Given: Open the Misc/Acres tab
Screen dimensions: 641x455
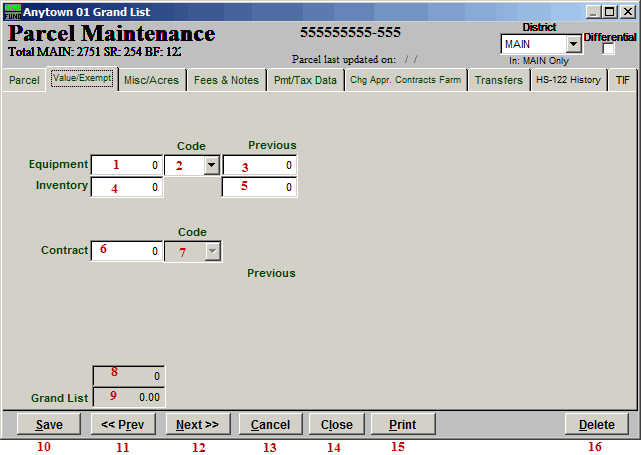Looking at the screenshot, I should point(151,81).
